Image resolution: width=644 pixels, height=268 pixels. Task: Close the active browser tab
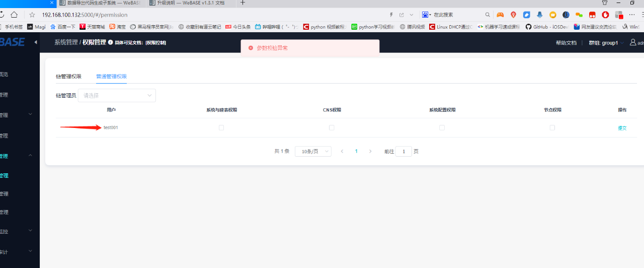pyautogui.click(x=52, y=3)
